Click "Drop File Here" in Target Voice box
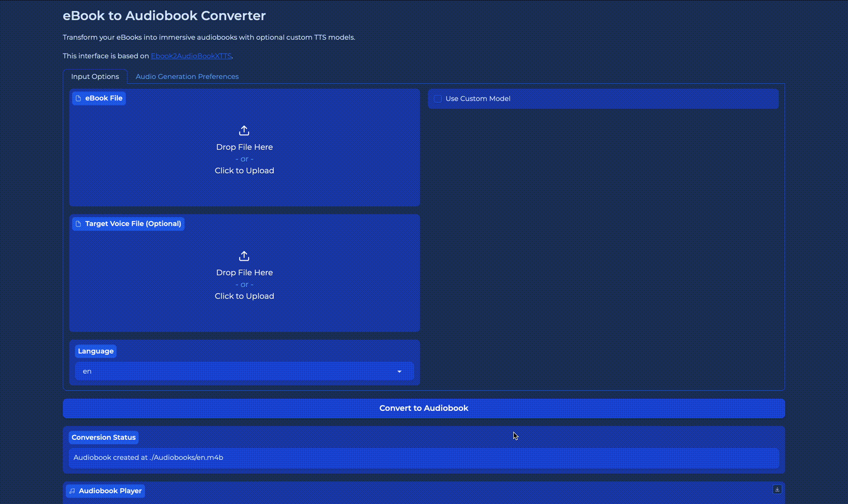This screenshot has height=504, width=848. coord(244,273)
